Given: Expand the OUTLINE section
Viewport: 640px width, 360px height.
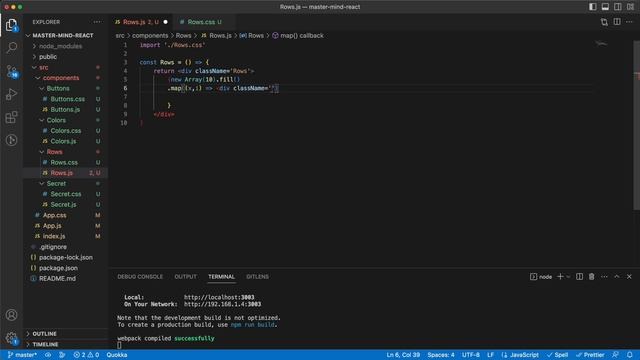Looking at the screenshot, I should [x=65, y=334].
